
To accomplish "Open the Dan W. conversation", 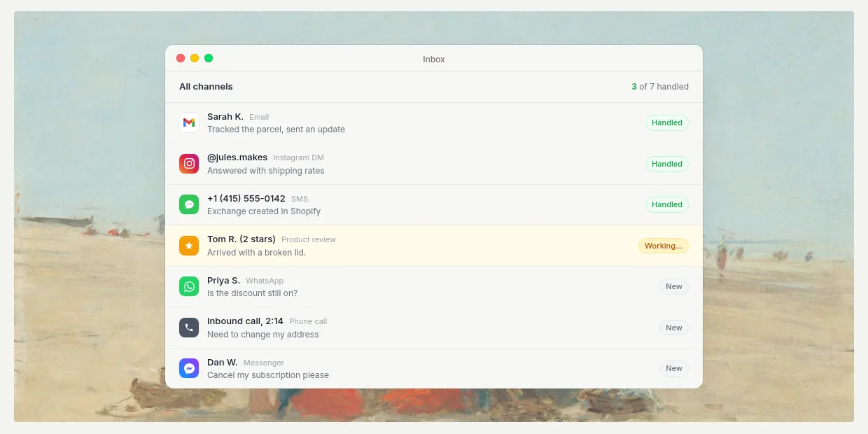I will pos(434,368).
